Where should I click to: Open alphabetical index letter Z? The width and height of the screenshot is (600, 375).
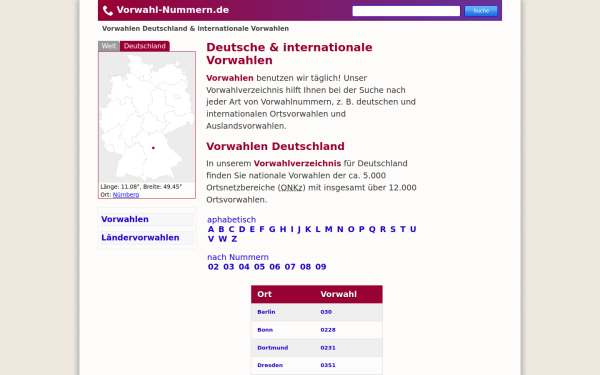coord(234,239)
